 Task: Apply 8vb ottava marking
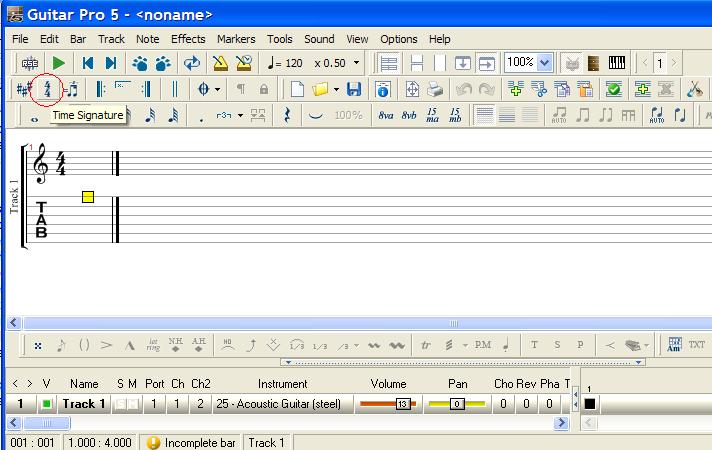[x=409, y=115]
